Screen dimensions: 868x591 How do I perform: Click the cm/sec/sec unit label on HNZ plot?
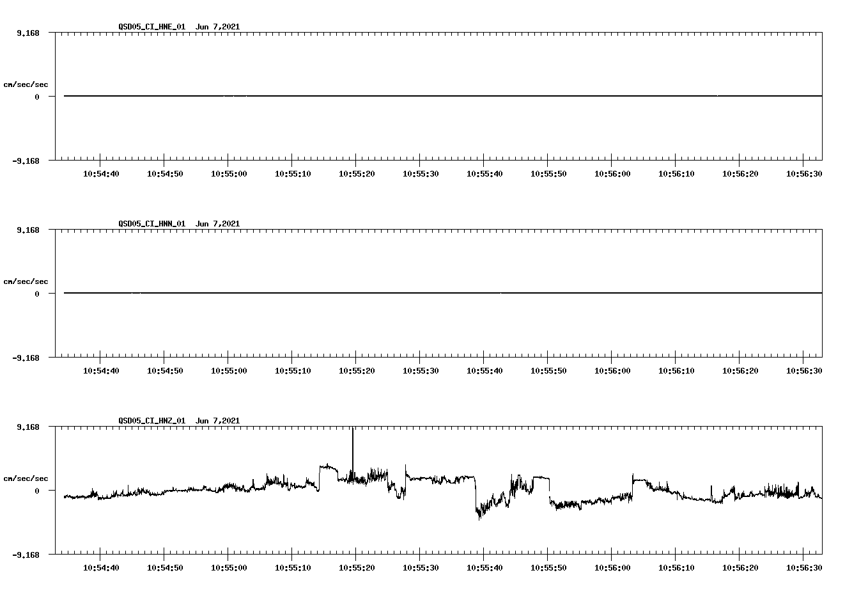pos(26,478)
